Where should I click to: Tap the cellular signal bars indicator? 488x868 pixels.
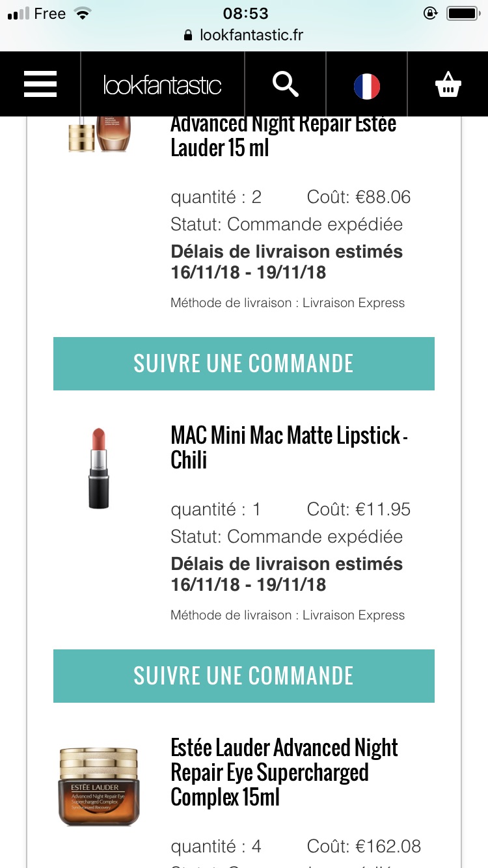(18, 14)
